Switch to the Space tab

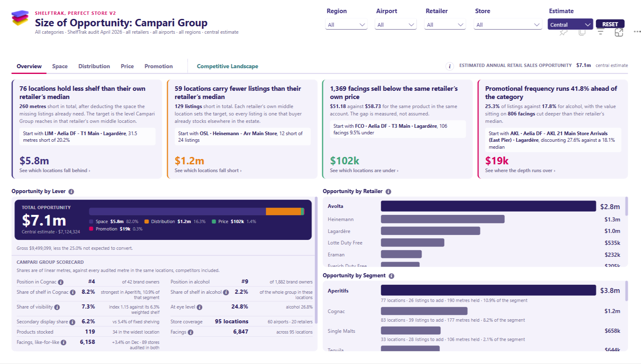[x=60, y=66]
